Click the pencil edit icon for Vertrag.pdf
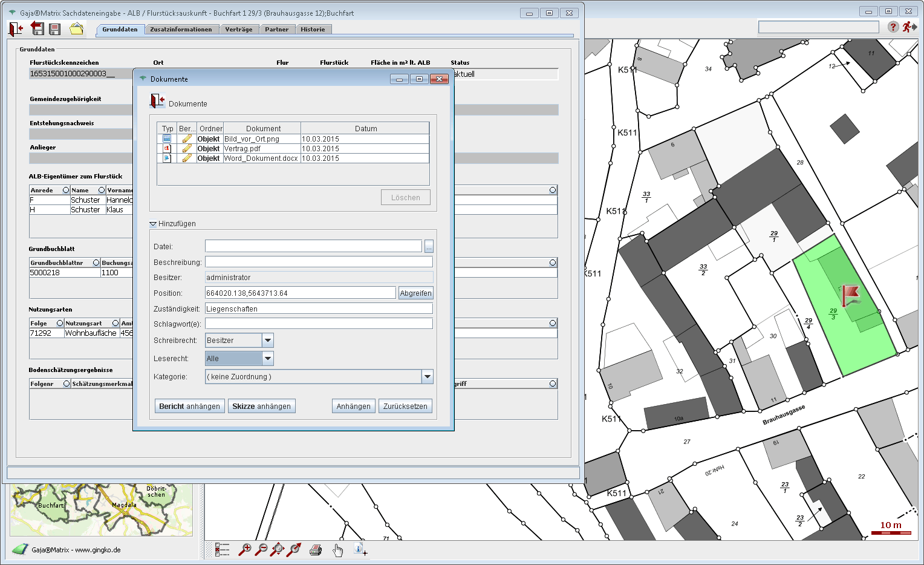The height and width of the screenshot is (565, 924). coord(187,148)
